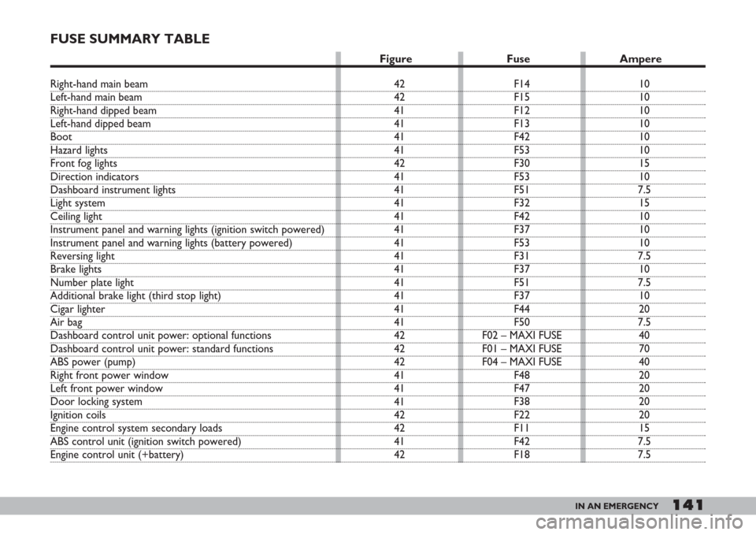Image resolution: width=756 pixels, height=535 pixels.
Task: Select fuse F13 in the Fuse column
Action: pos(521,124)
